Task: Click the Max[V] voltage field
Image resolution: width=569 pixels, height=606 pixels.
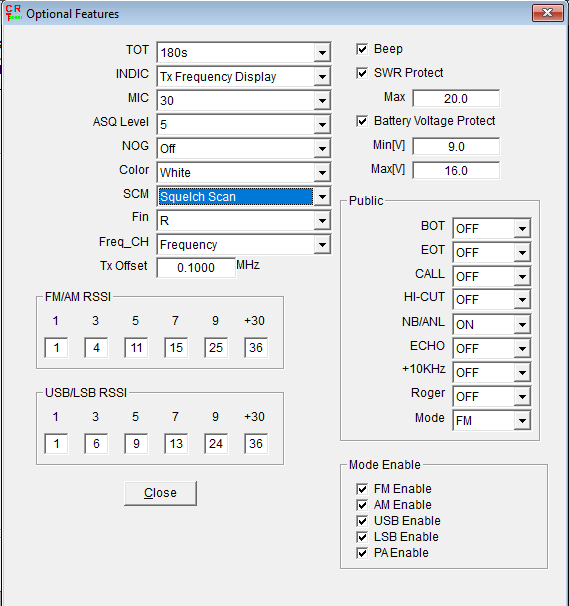Action: pos(456,170)
